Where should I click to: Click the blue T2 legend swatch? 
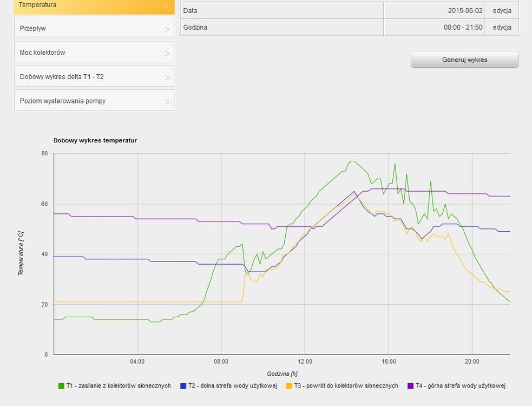(183, 386)
